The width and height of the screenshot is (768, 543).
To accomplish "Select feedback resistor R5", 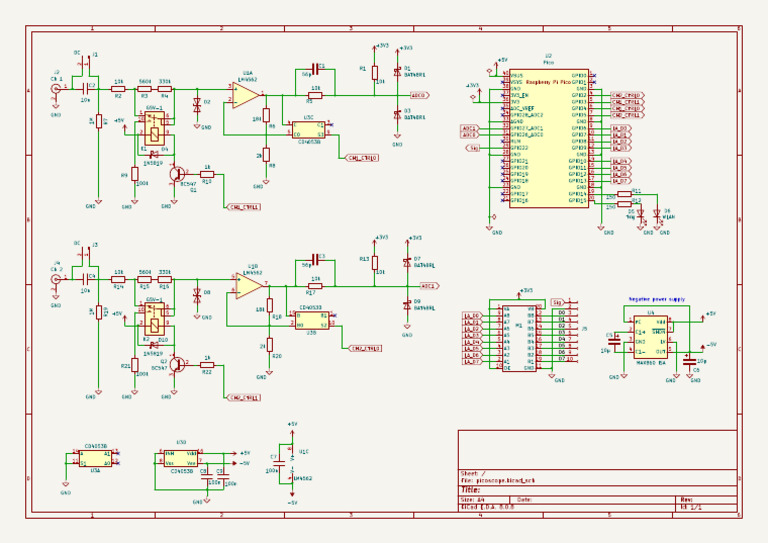I will pyautogui.click(x=315, y=96).
